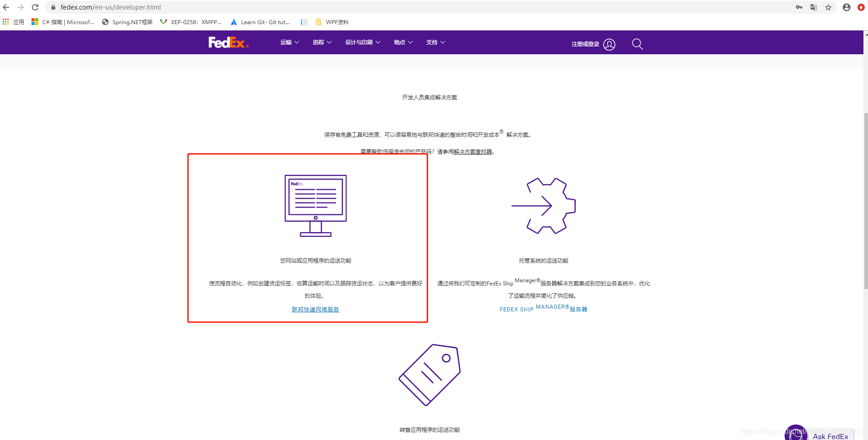Click the 您网站或应用程序的运送功能 heading
The width and height of the screenshot is (868, 440).
tap(315, 261)
